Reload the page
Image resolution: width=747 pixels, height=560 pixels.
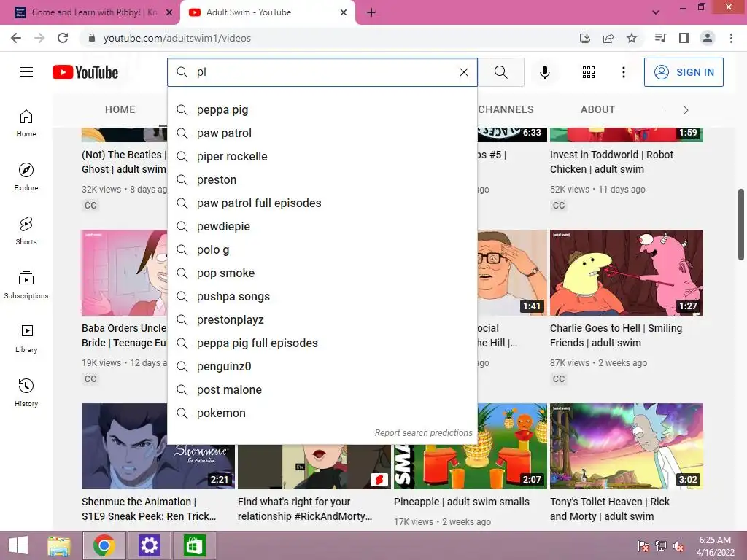[63, 38]
